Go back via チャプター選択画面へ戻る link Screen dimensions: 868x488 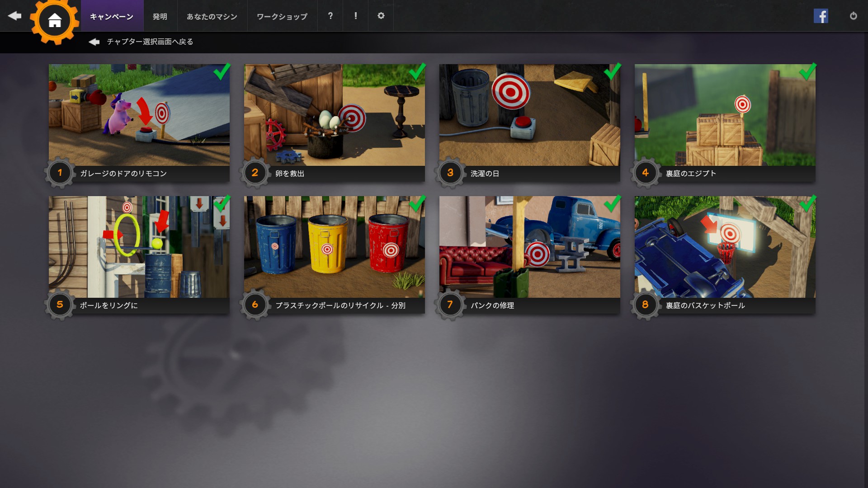149,42
